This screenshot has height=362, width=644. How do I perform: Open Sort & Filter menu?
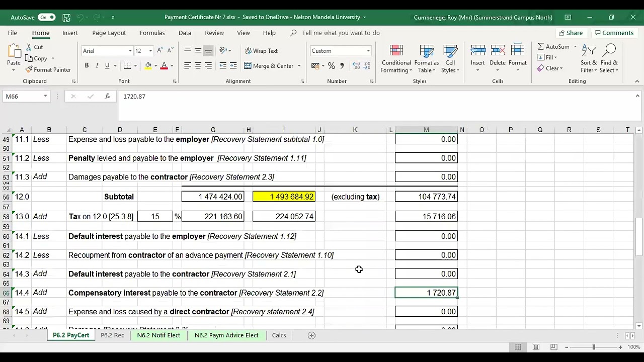pyautogui.click(x=589, y=59)
